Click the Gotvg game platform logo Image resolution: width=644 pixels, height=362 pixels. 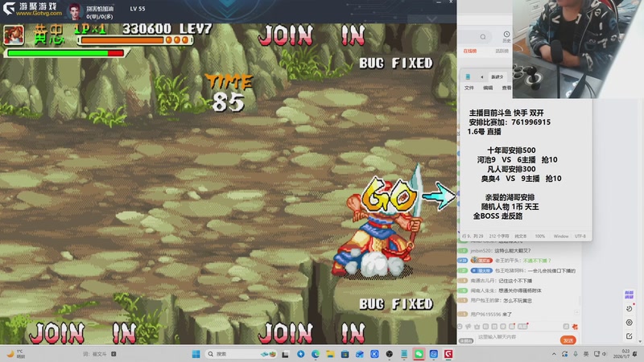[x=33, y=9]
